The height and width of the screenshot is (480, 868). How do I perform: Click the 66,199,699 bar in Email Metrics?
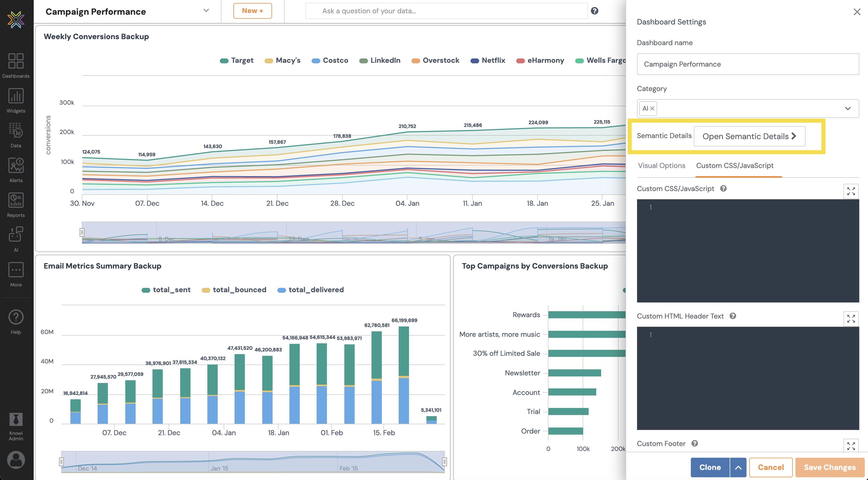pos(404,375)
